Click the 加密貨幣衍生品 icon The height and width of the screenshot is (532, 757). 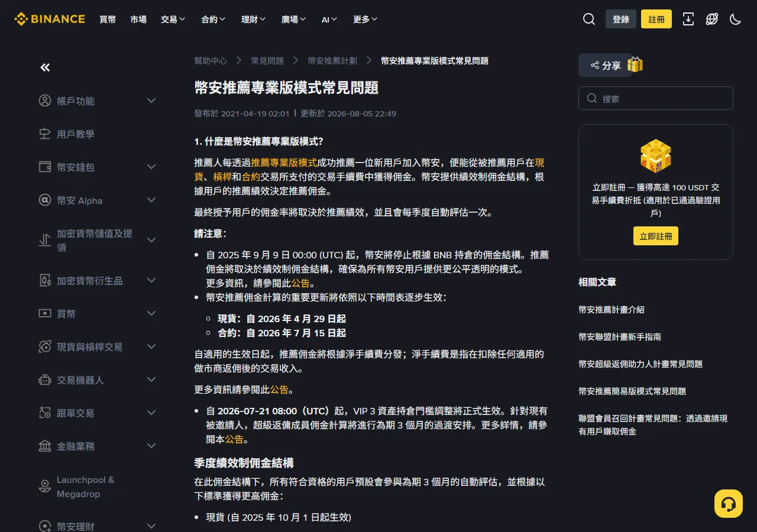pos(45,280)
